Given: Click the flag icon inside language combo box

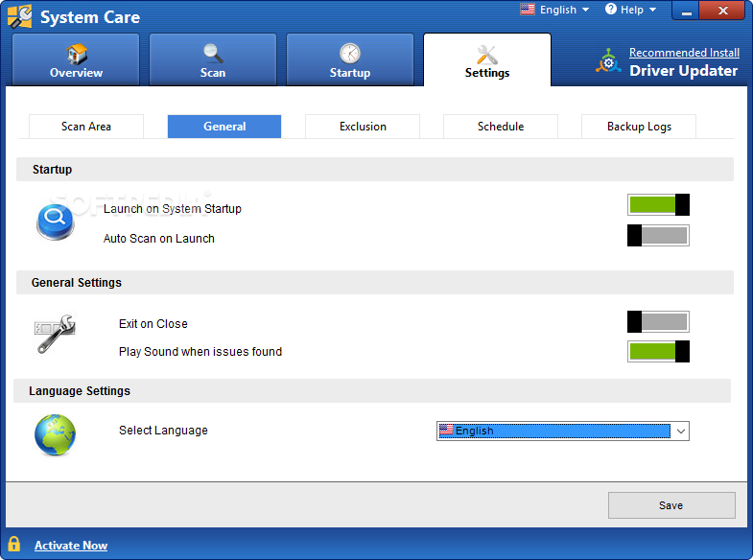Looking at the screenshot, I should pos(446,430).
